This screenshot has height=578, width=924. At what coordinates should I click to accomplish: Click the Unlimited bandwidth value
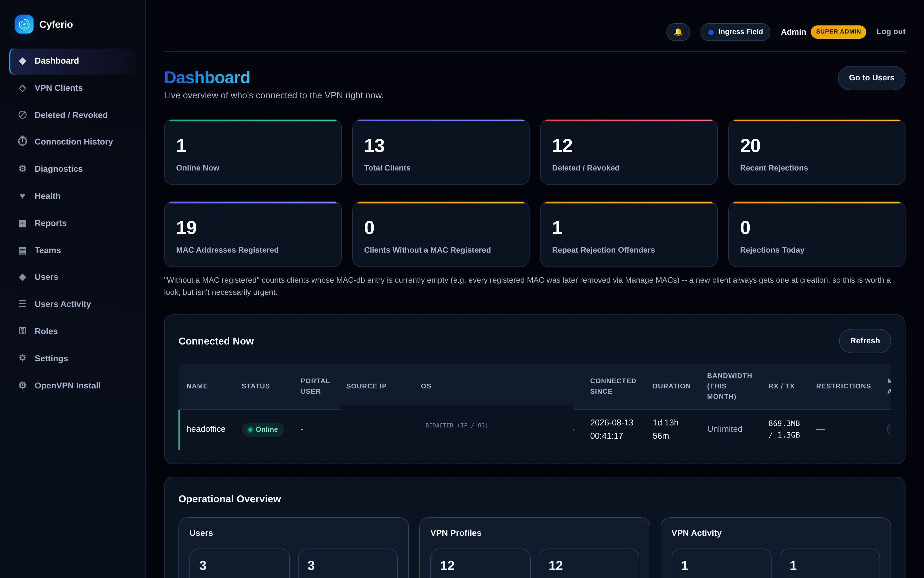pos(725,429)
